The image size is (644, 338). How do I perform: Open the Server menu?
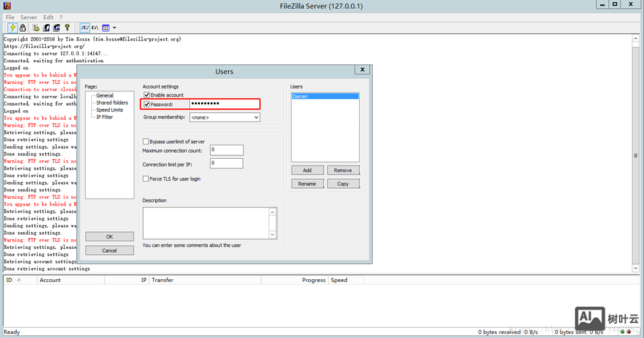click(29, 17)
